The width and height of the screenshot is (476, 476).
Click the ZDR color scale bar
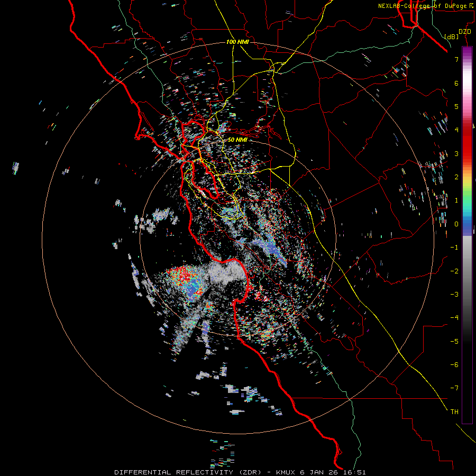tap(467, 235)
